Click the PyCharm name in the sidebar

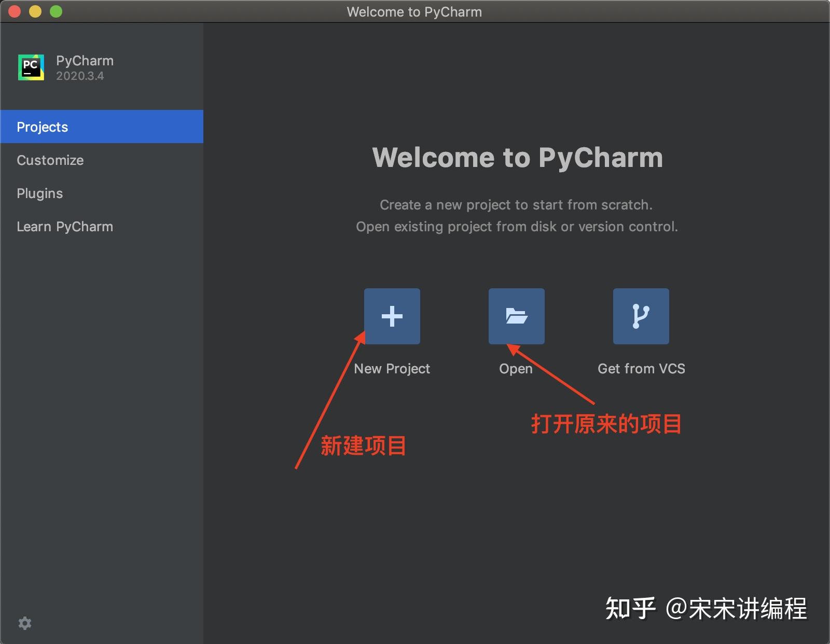tap(85, 61)
